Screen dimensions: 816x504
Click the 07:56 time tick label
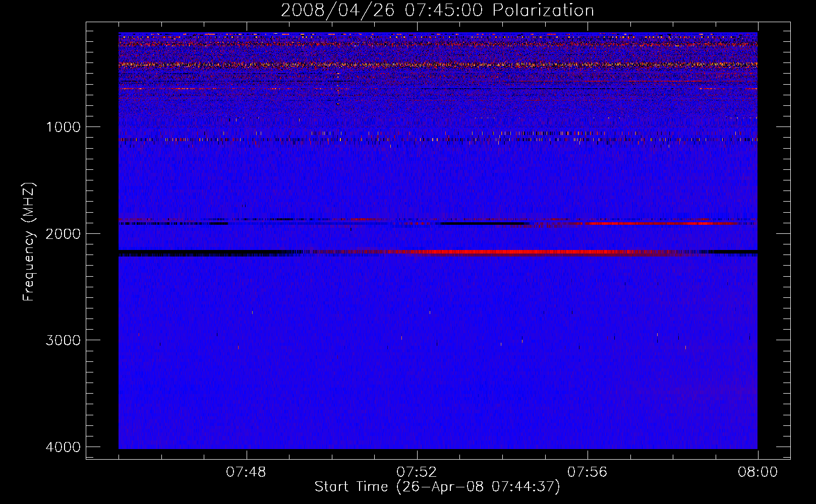588,472
